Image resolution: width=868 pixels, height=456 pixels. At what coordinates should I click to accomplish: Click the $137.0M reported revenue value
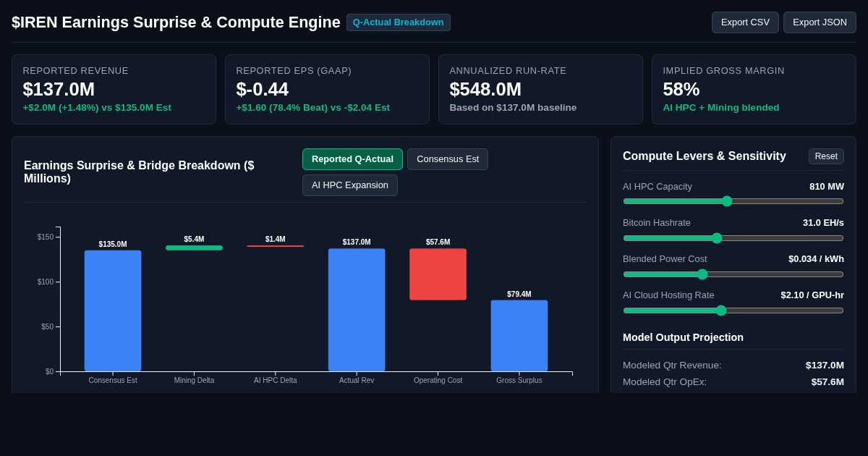click(59, 89)
